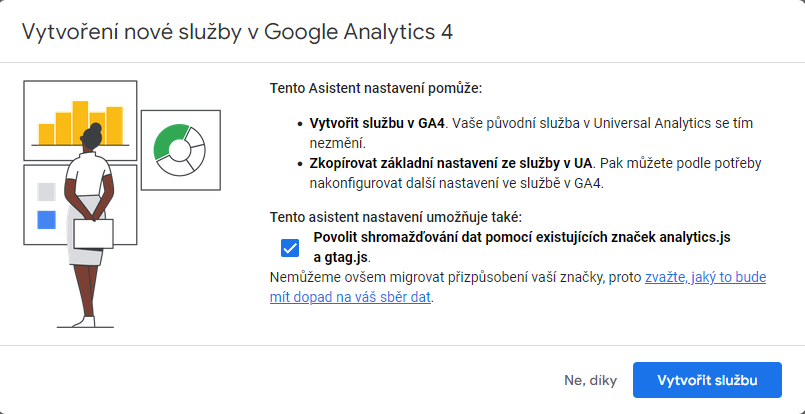This screenshot has height=414, width=805.
Task: Click the dialog title about Google Analytics 4
Action: pyautogui.click(x=237, y=31)
